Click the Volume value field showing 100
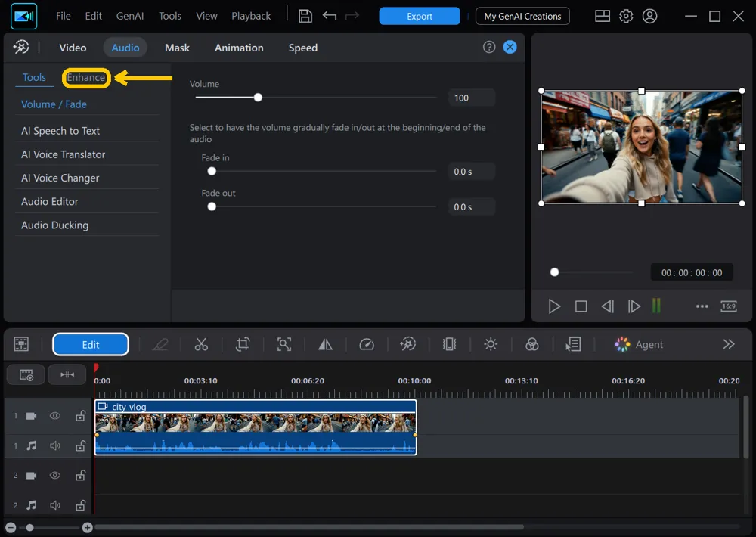The height and width of the screenshot is (537, 756). [x=471, y=98]
